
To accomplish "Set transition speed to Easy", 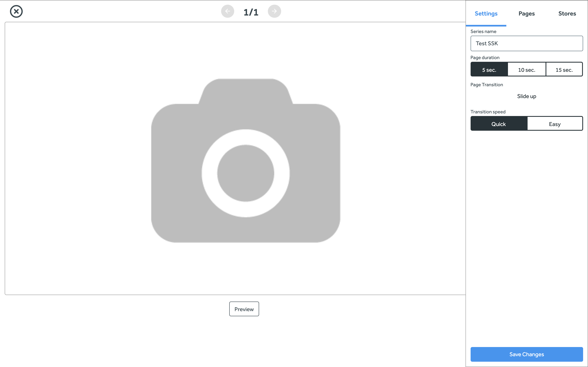I will click(555, 124).
